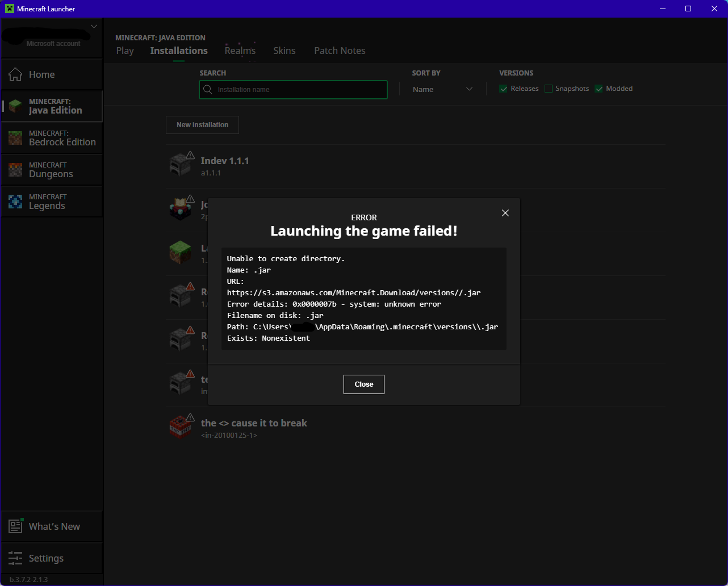Screen dimensions: 728x586
Task: Open the Sort By Name dropdown
Action: click(x=442, y=89)
